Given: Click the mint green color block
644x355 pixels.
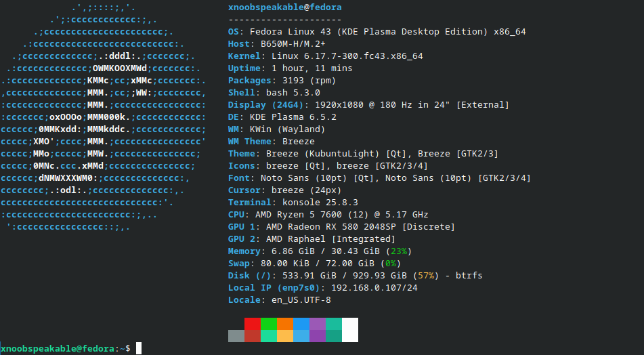Looking at the screenshot, I should click(269, 335).
